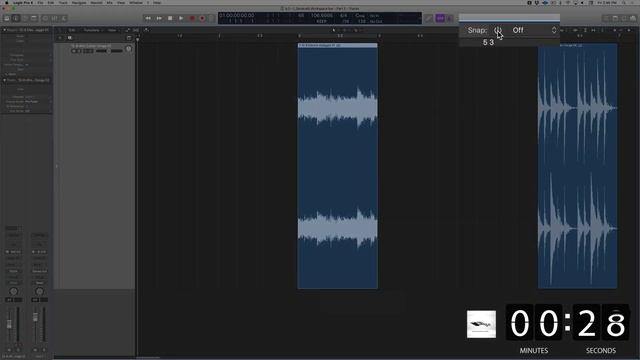Open the left-click Pointer tool menu
The height and width of the screenshot is (360, 640).
click(x=334, y=30)
